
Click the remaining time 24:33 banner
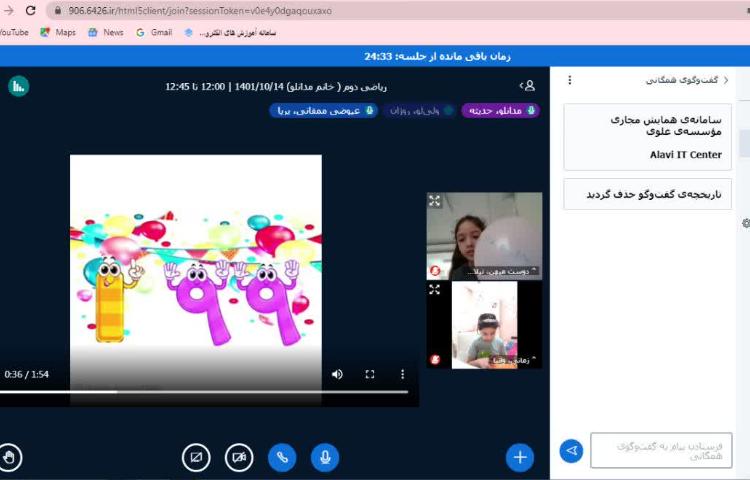438,56
